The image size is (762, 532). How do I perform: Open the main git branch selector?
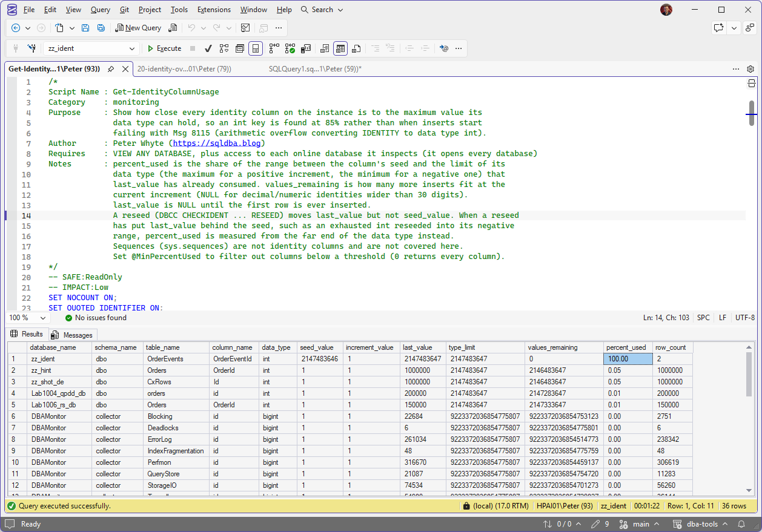click(x=641, y=524)
